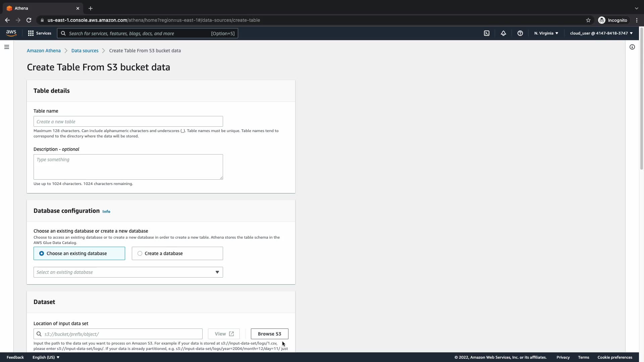Bookmark page with the star icon
Viewport: 644px width, 362px height.
(588, 20)
